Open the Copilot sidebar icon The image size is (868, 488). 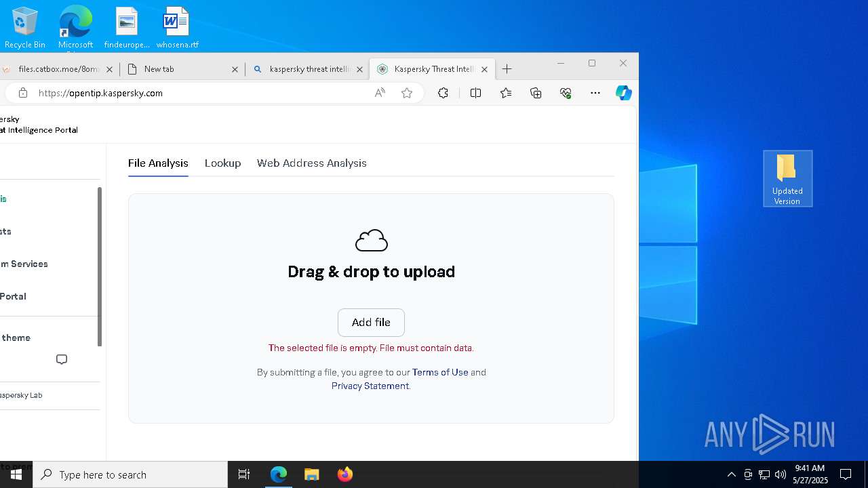(624, 93)
